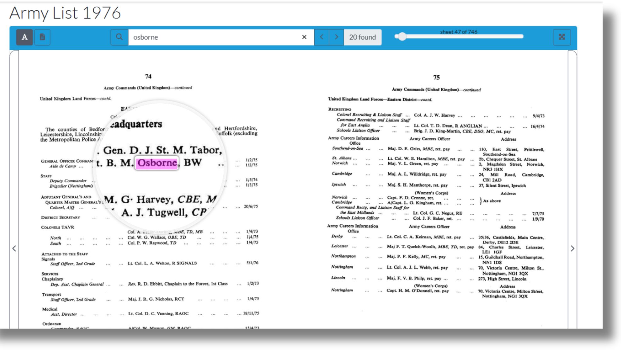This screenshot has height=364, width=629.
Task: Switch to the text view 'A' mode
Action: pyautogui.click(x=25, y=37)
